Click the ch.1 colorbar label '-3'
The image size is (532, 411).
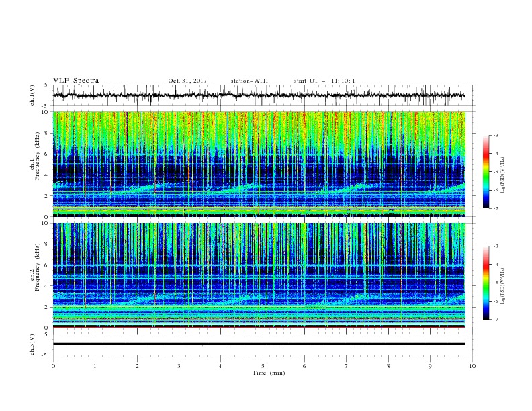pyautogui.click(x=495, y=135)
